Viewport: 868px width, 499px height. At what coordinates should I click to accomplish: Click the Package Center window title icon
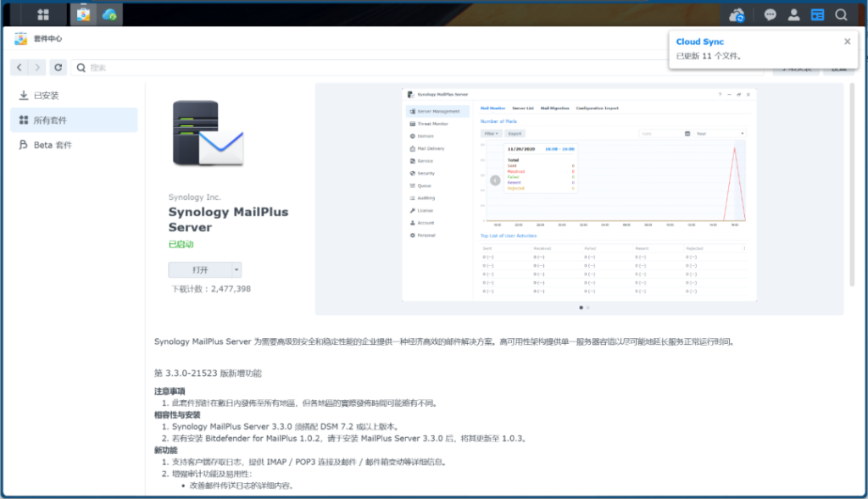pos(21,39)
